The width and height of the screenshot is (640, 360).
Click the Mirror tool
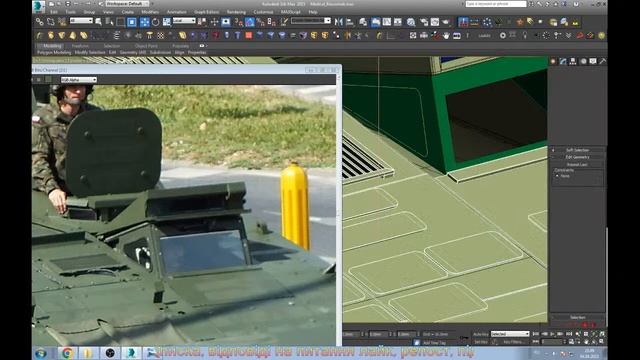338,22
